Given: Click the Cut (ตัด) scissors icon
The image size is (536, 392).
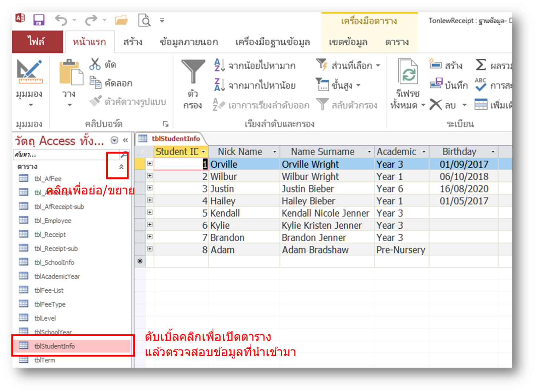Looking at the screenshot, I should tap(95, 64).
